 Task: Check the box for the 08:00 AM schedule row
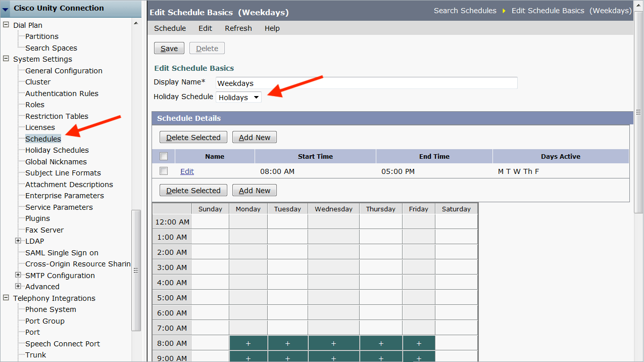pos(164,171)
